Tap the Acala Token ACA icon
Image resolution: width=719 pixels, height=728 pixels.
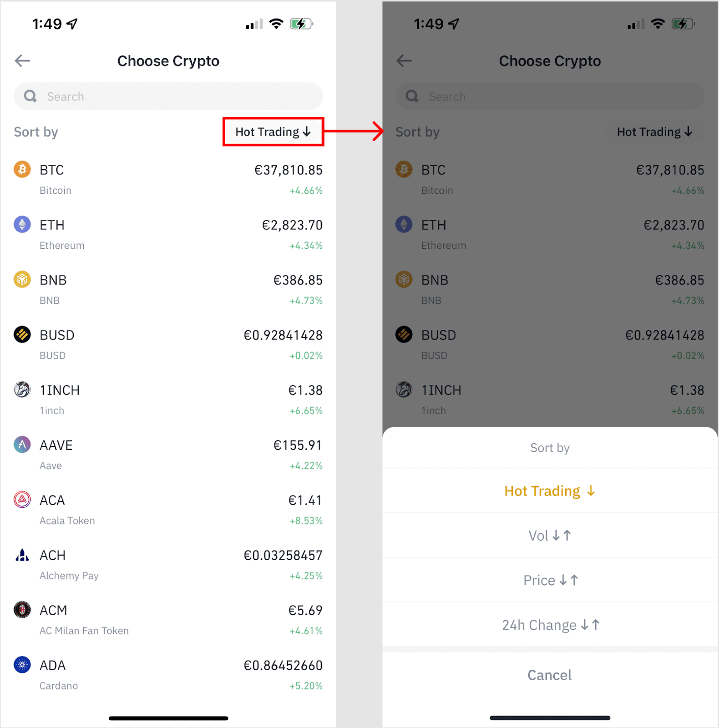[x=22, y=500]
